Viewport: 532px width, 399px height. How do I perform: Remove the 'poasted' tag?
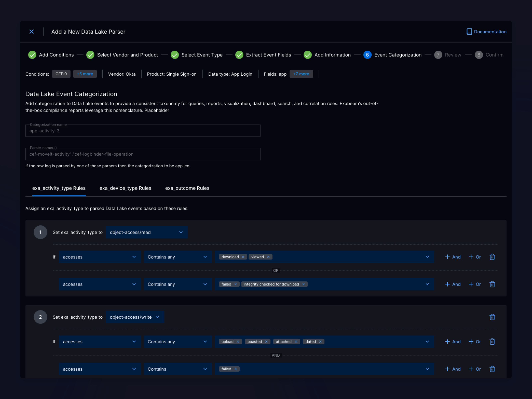266,341
